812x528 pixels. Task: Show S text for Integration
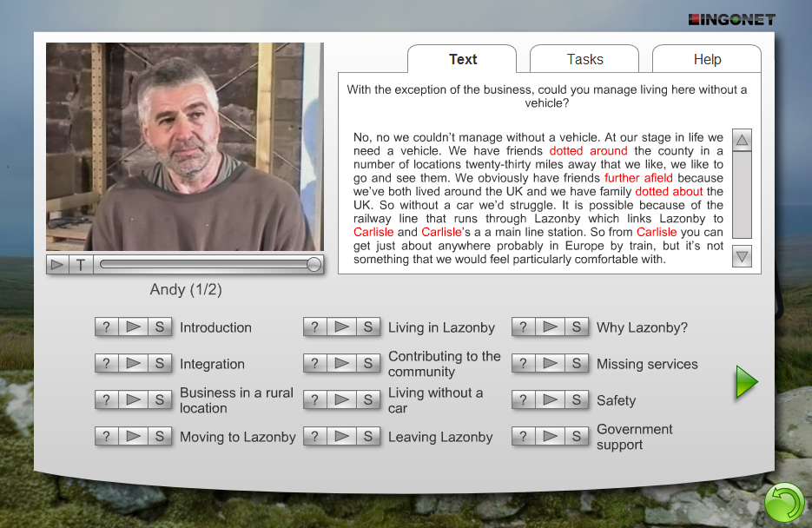[160, 363]
